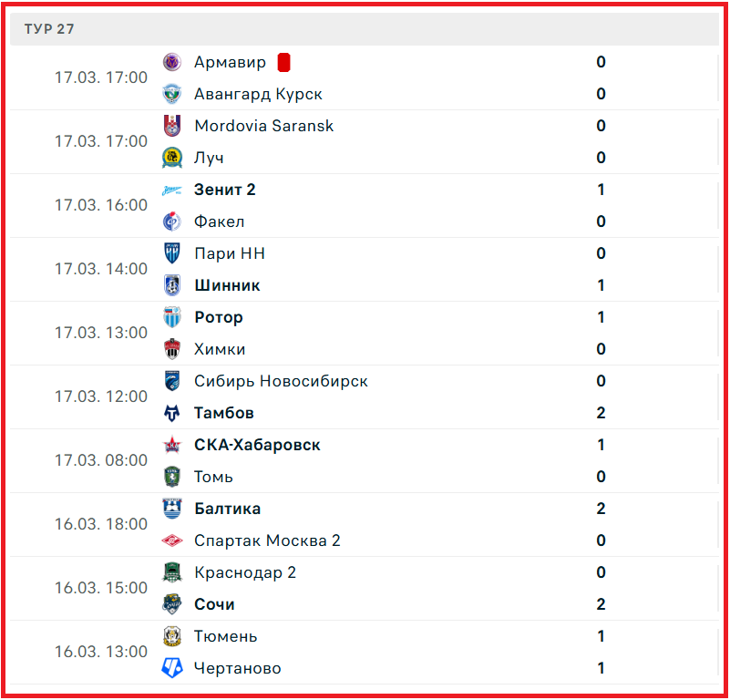Select the Шинник team name

click(227, 285)
